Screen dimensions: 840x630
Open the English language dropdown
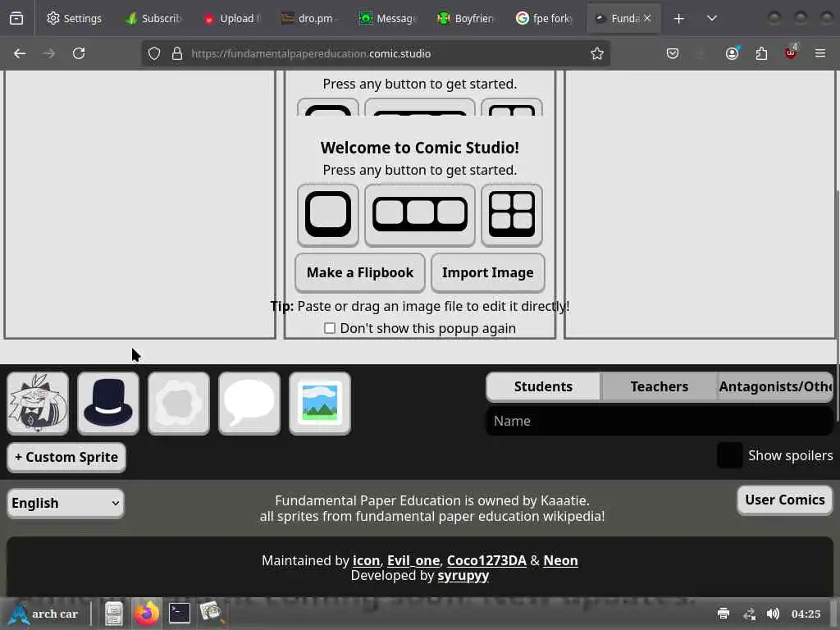click(66, 503)
